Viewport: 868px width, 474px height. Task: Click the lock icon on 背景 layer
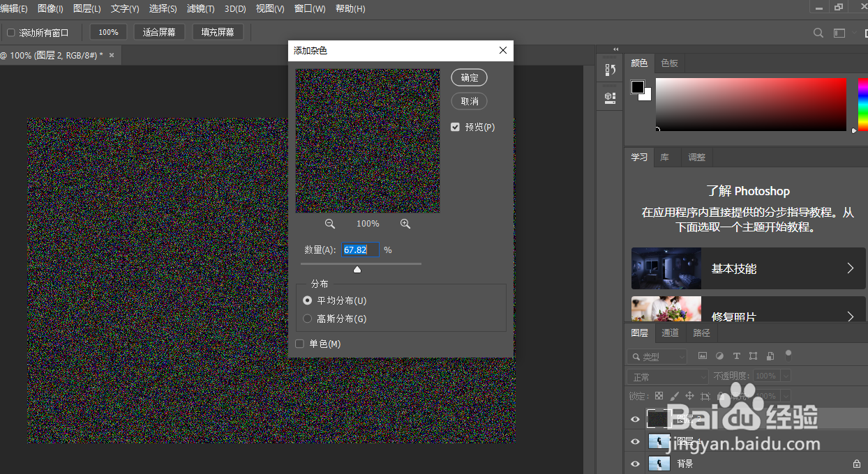pos(857,464)
